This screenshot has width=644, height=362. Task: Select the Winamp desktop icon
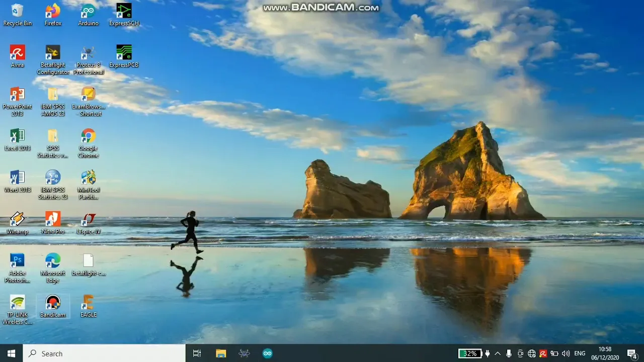click(17, 223)
